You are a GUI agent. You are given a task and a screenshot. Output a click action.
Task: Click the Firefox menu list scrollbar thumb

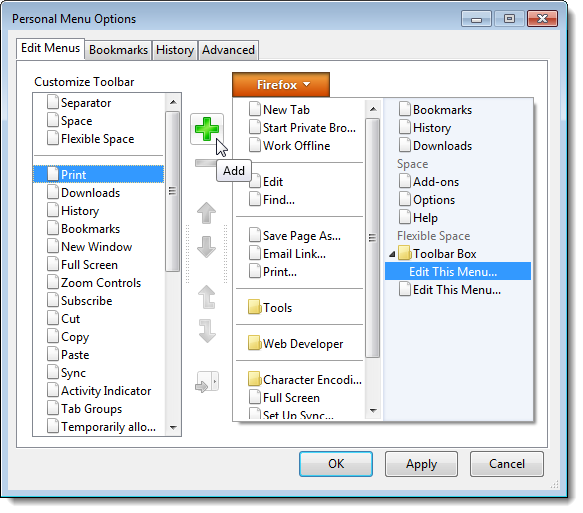373,238
